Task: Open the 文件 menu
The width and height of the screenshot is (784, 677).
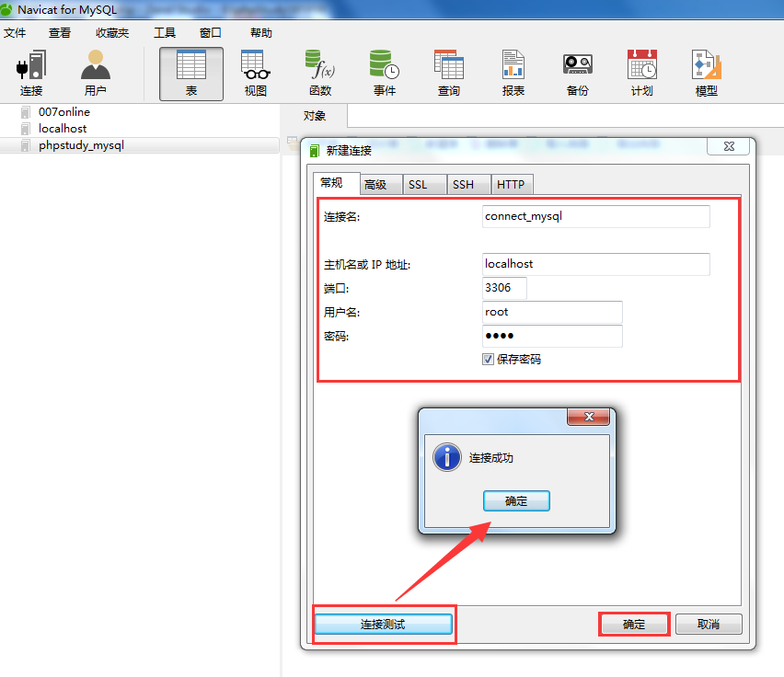Action: (x=15, y=33)
